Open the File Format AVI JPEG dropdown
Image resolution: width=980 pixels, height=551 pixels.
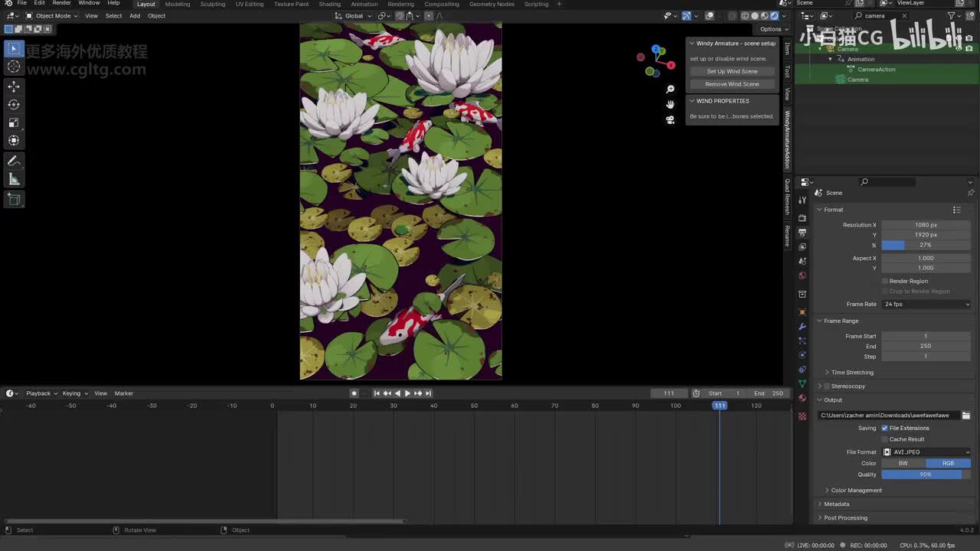tap(926, 452)
